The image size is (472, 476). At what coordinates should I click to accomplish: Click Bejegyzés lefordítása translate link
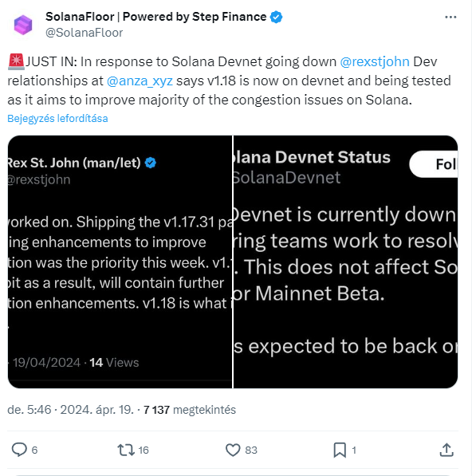57,118
